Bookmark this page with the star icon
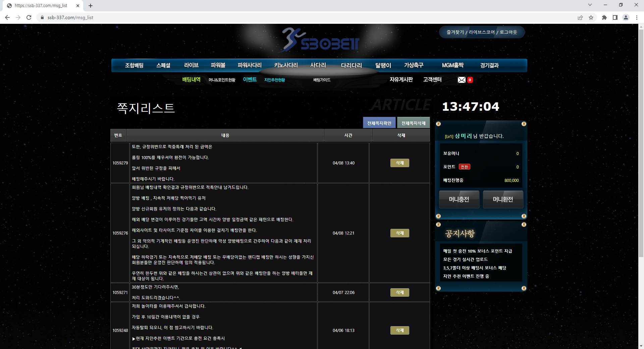Viewport: 644px width, 349px height. [591, 17]
